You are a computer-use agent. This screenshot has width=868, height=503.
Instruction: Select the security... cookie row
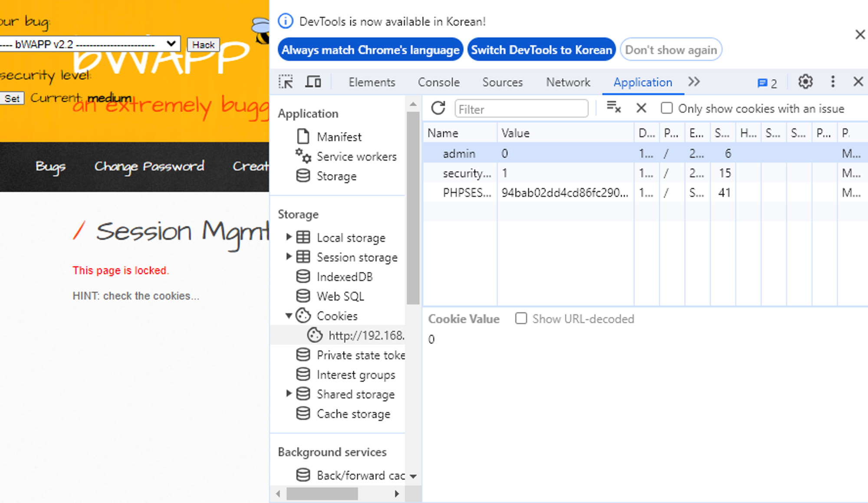click(x=645, y=173)
